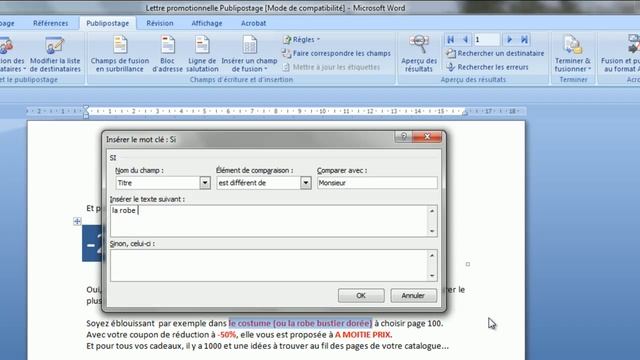Click the Sinon, celui-ci text area

point(269,265)
